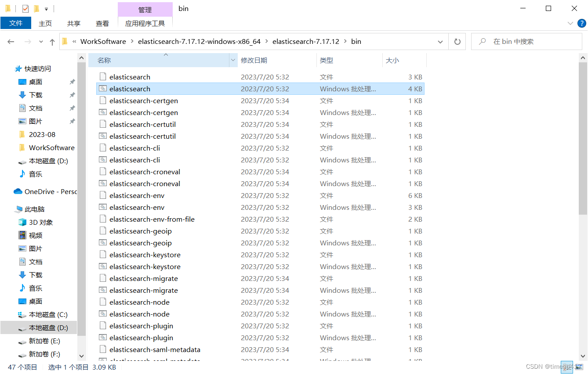Image resolution: width=588 pixels, height=374 pixels.
Task: Click the Back navigation arrow
Action: 11,42
